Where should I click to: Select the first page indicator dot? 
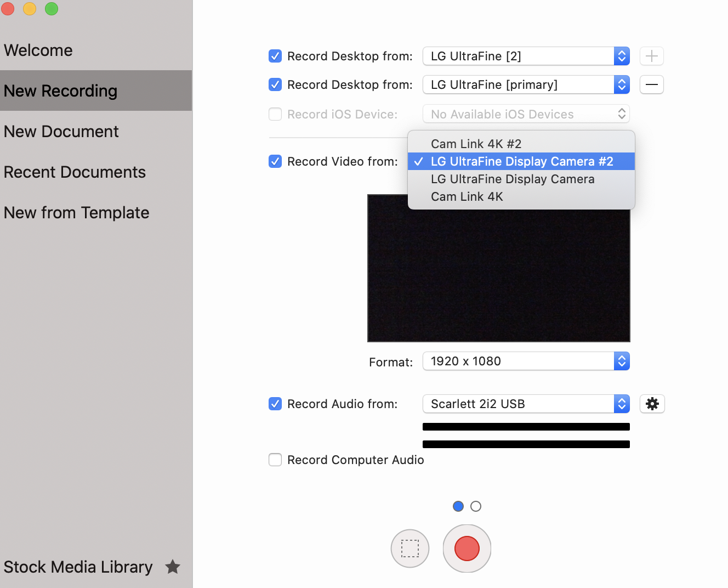458,506
